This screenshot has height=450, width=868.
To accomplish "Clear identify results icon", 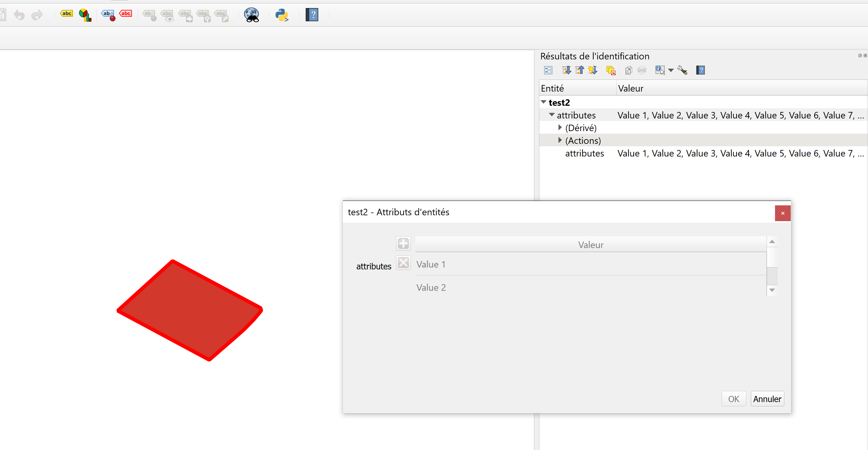I will click(611, 70).
